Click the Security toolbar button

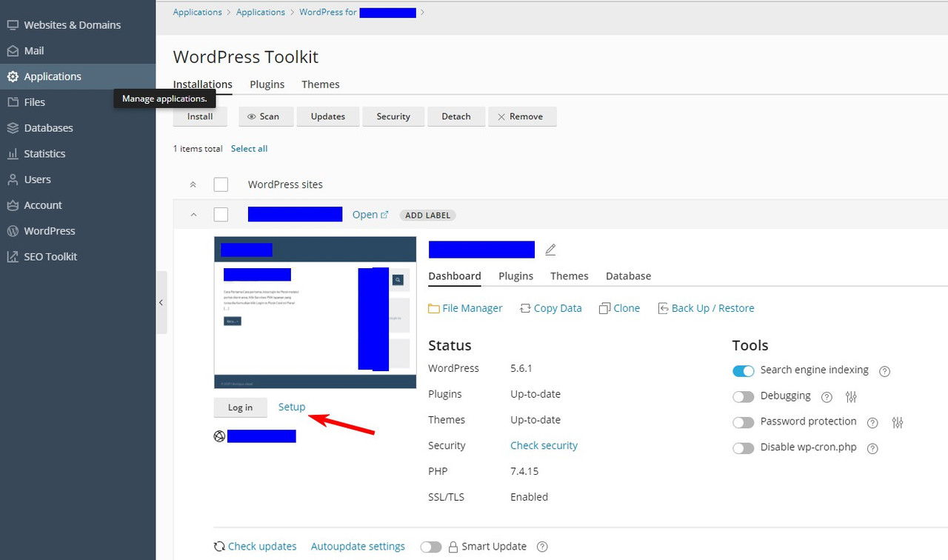[x=393, y=116]
